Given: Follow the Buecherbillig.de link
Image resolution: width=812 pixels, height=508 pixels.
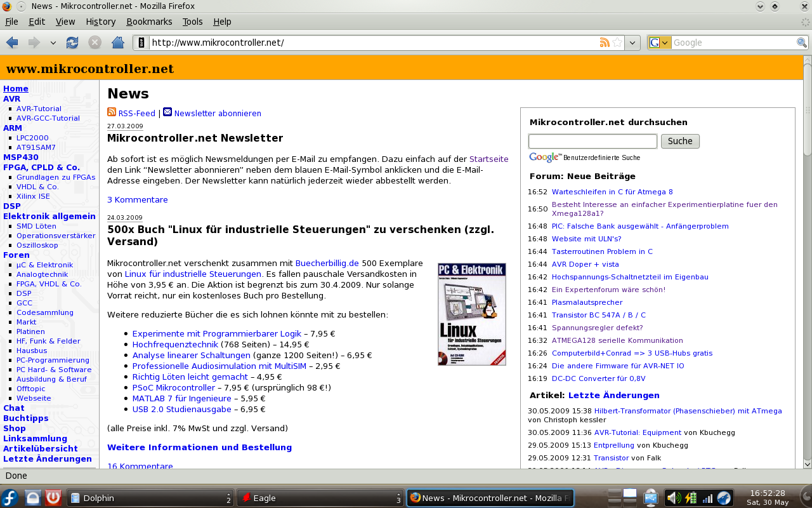Looking at the screenshot, I should (x=327, y=263).
